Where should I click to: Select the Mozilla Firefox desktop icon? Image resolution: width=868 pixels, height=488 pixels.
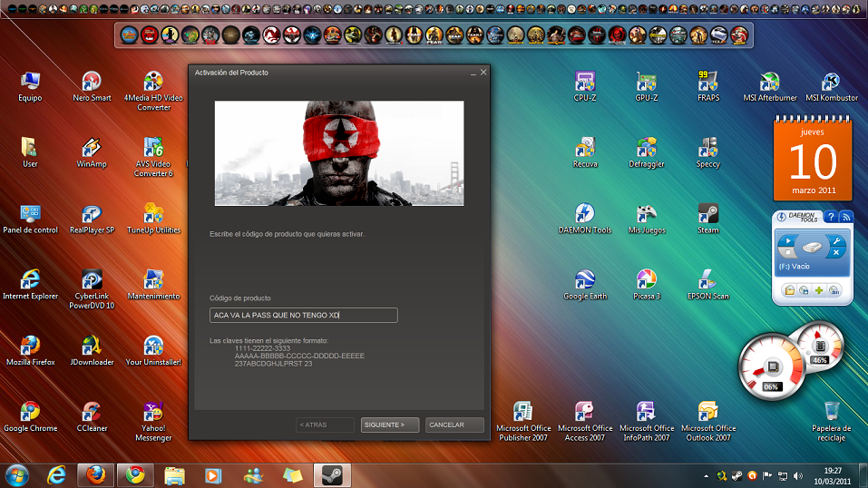pyautogui.click(x=30, y=352)
